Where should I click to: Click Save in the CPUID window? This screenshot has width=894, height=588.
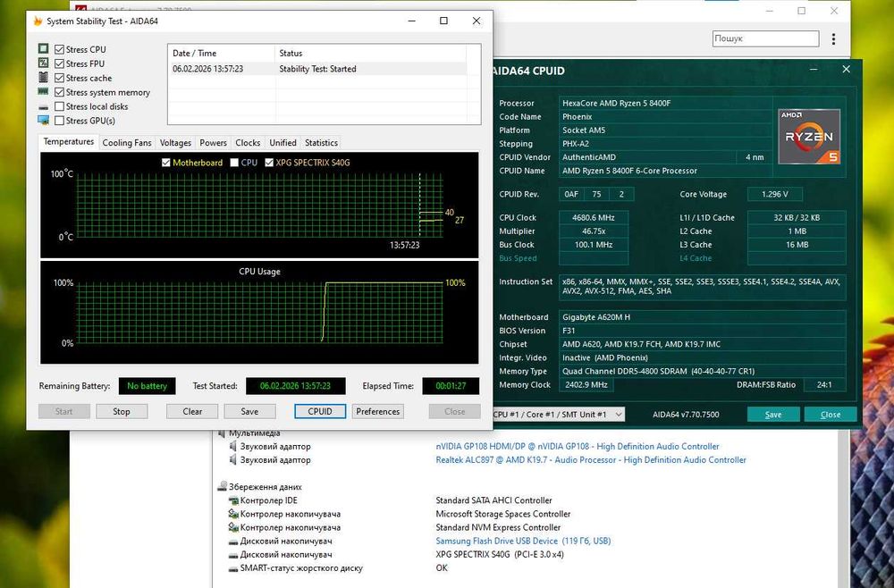coord(773,415)
